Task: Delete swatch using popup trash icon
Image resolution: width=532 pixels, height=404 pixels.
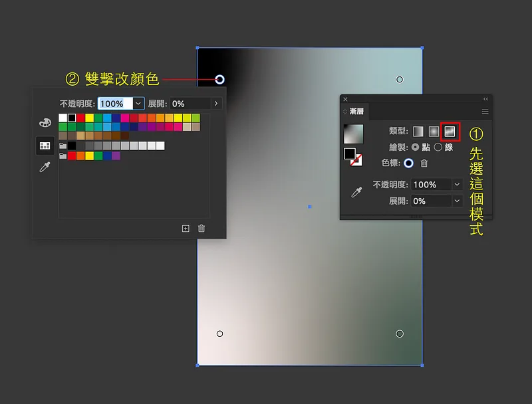Action: pyautogui.click(x=201, y=229)
